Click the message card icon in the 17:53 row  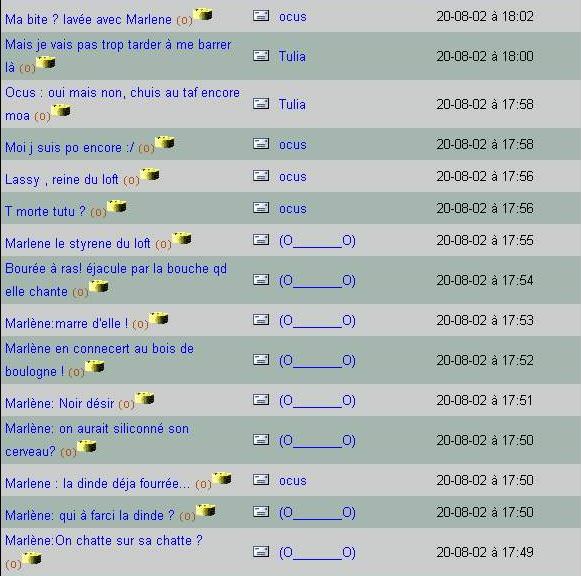261,320
